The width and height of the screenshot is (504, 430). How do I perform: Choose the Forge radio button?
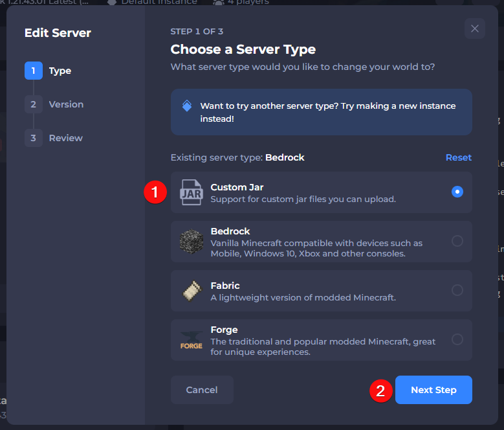coord(457,339)
